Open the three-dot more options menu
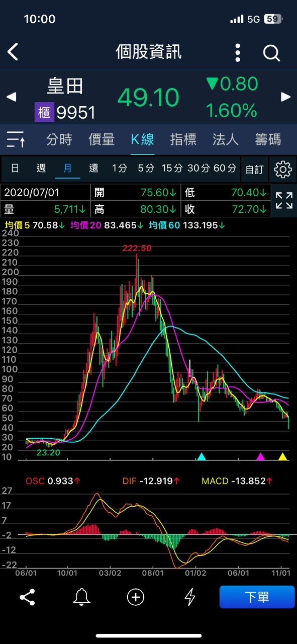Image resolution: width=297 pixels, height=644 pixels. point(238,52)
